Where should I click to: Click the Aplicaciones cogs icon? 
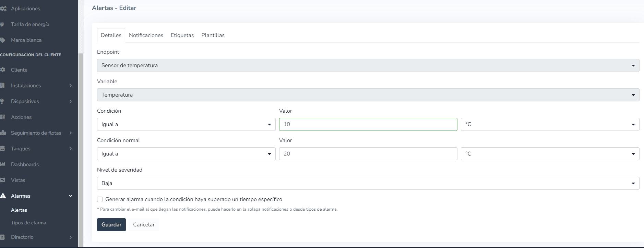coord(3,9)
